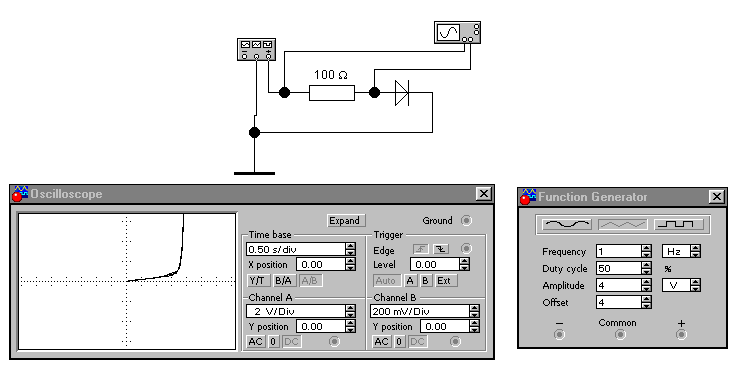Click the Function Generator minus terminal
This screenshot has width=740, height=372.
(x=559, y=335)
